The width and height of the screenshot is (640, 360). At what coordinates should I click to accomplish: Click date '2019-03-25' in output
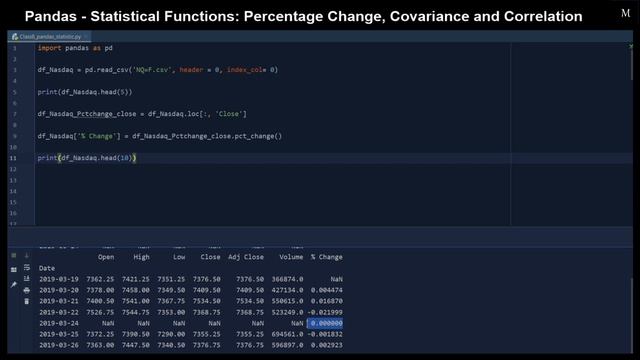coord(59,334)
